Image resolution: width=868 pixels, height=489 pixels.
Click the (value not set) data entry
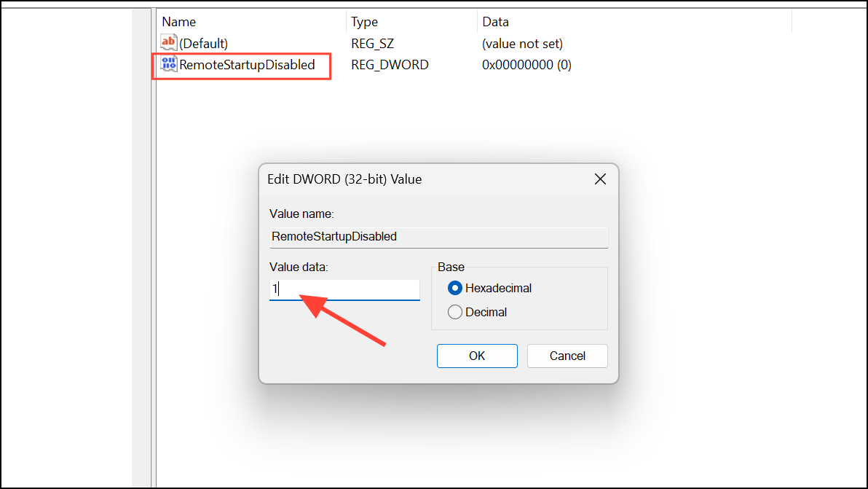pos(522,43)
